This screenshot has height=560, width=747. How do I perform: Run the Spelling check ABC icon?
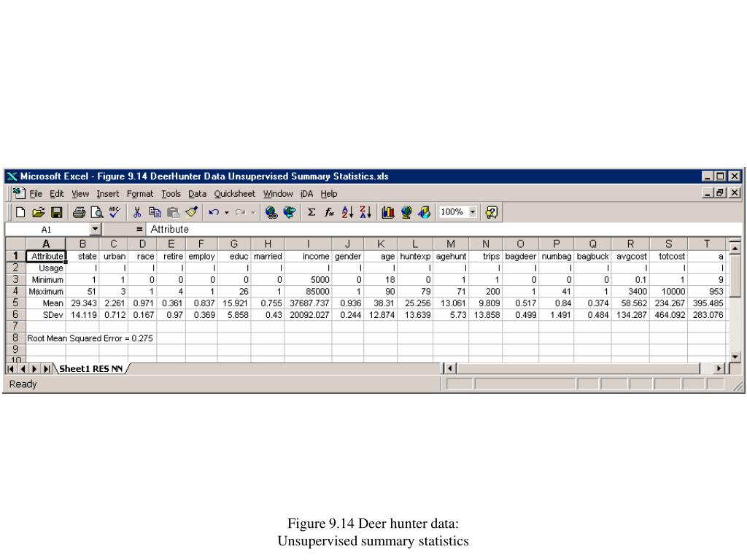[x=115, y=212]
